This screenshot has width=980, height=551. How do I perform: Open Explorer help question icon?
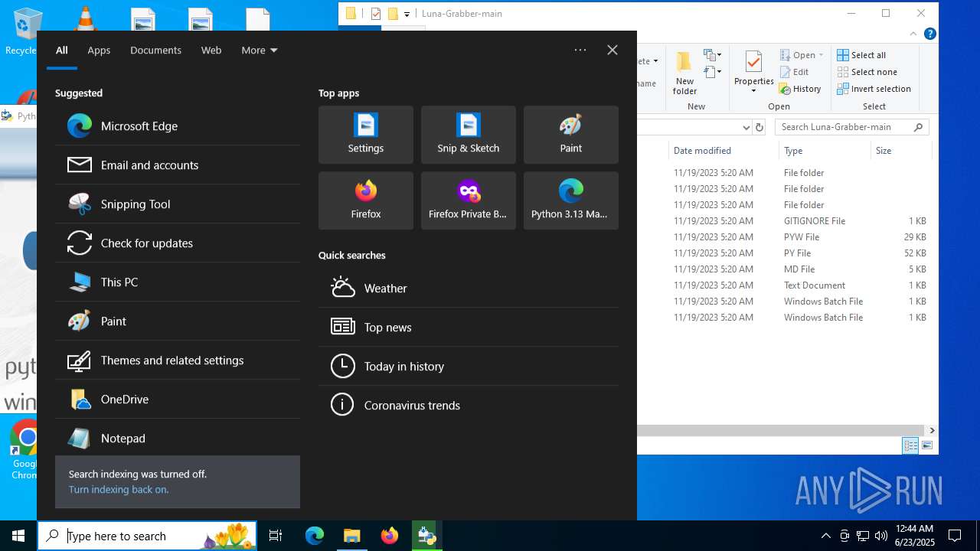click(x=929, y=34)
